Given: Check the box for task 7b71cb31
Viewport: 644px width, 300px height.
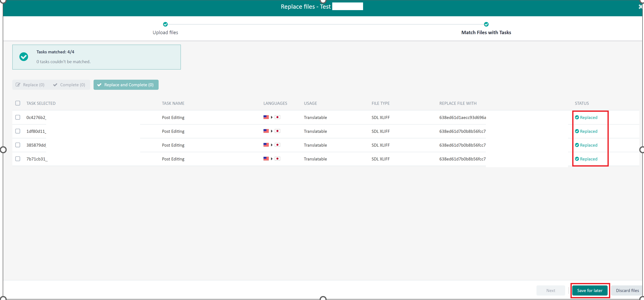Looking at the screenshot, I should tap(18, 159).
